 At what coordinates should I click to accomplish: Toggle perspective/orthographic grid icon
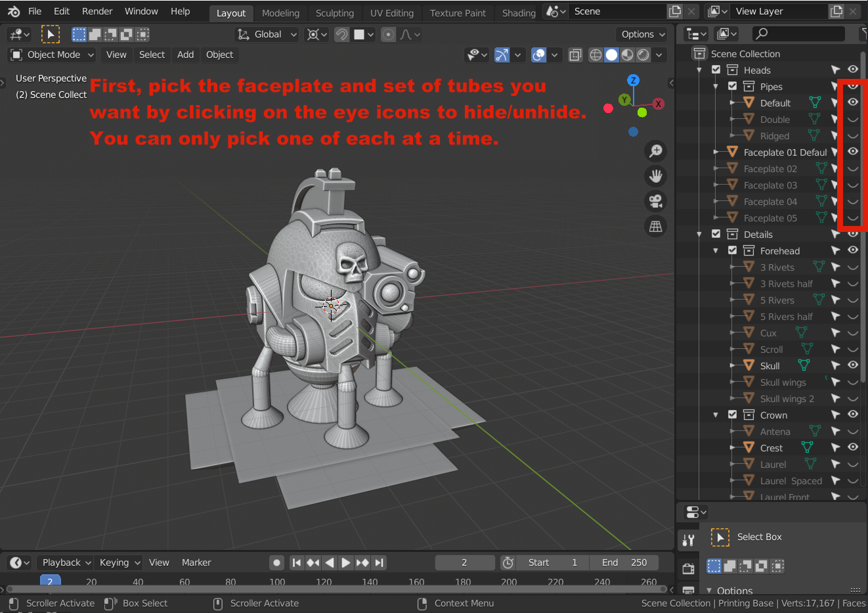(655, 226)
